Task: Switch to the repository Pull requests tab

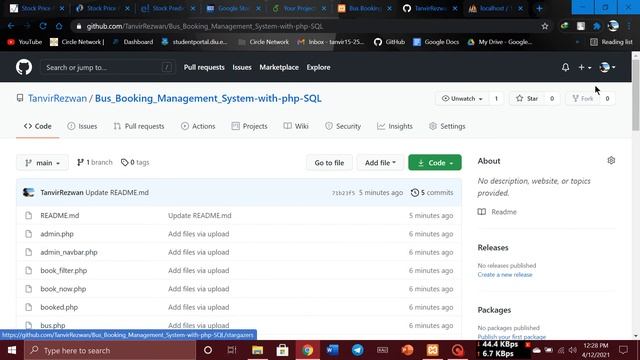Action: pos(139,126)
